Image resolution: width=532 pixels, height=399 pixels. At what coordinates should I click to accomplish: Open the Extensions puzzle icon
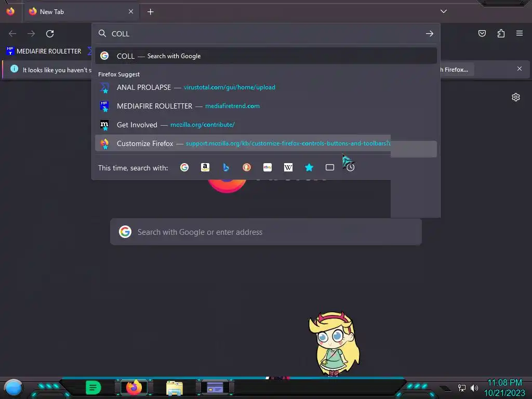(501, 33)
